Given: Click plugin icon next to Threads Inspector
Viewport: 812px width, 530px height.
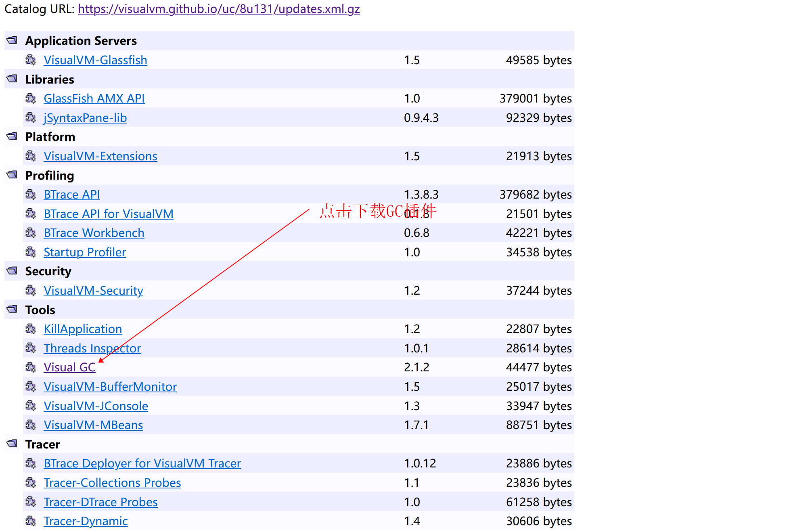Looking at the screenshot, I should tap(31, 348).
